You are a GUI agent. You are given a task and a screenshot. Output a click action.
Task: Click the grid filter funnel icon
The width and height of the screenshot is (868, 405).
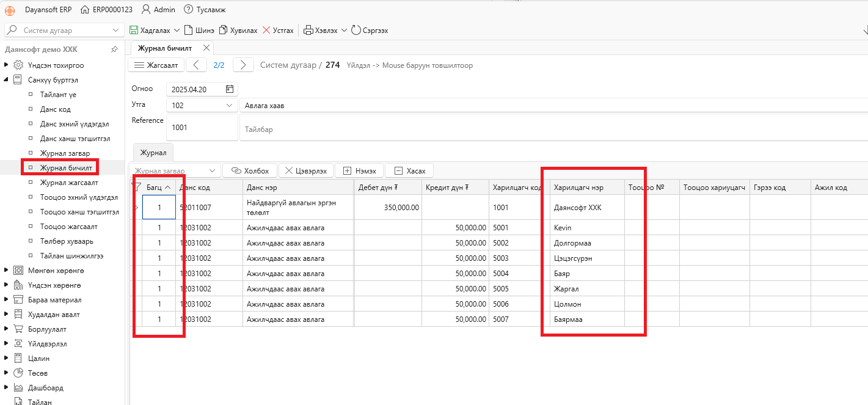tap(137, 187)
